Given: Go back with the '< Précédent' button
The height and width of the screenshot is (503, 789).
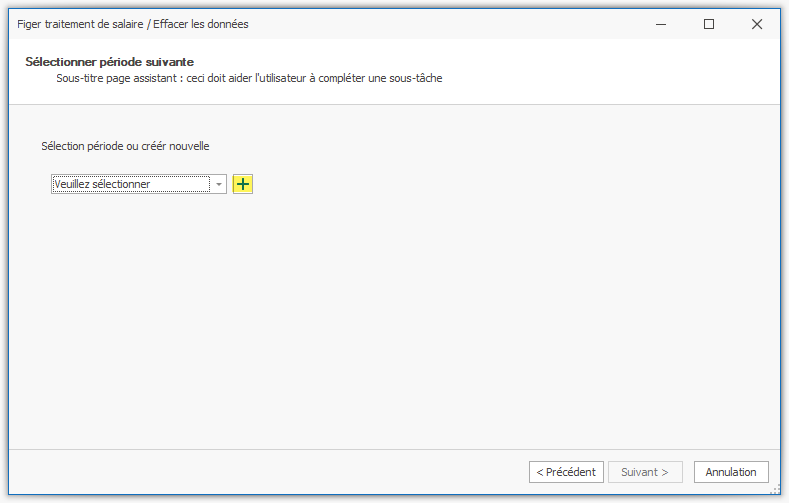Looking at the screenshot, I should tap(566, 472).
